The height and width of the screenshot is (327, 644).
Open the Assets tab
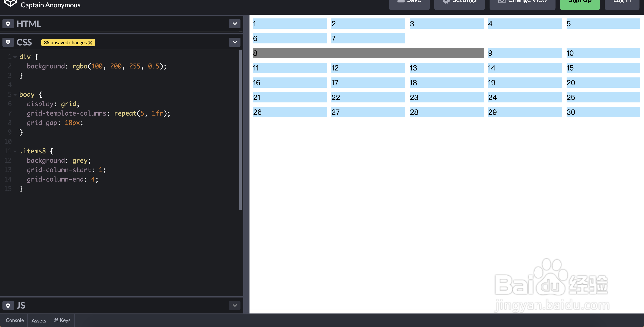pos(39,320)
